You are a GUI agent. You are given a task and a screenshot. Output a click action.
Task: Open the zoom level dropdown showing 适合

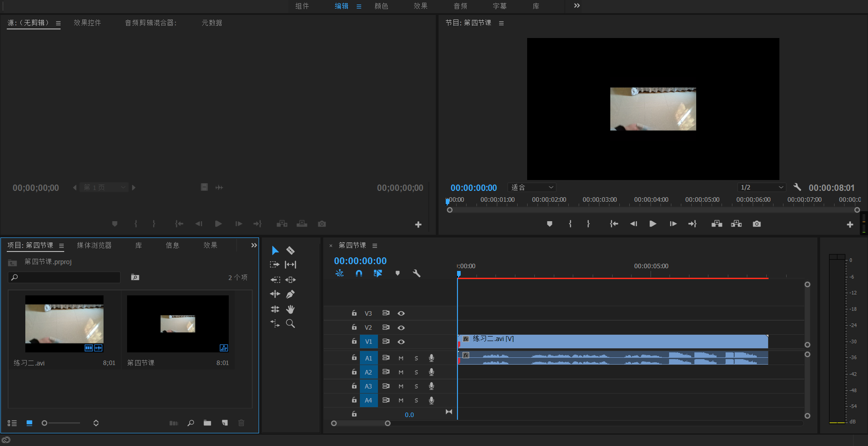[x=532, y=187]
